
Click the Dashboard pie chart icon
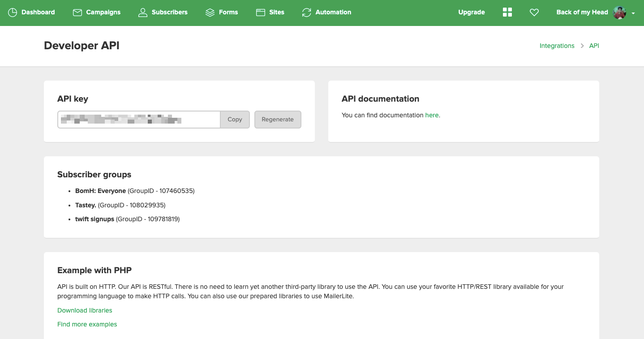(13, 13)
